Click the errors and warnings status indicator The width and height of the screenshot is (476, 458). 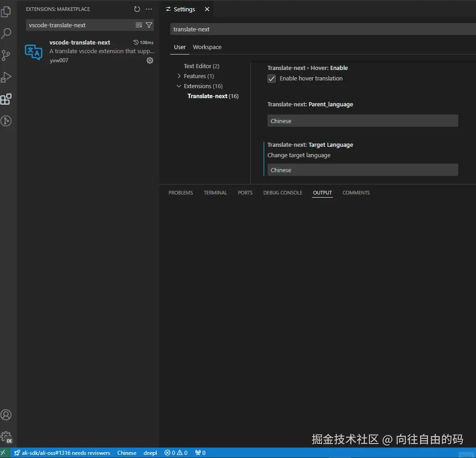coord(176,453)
